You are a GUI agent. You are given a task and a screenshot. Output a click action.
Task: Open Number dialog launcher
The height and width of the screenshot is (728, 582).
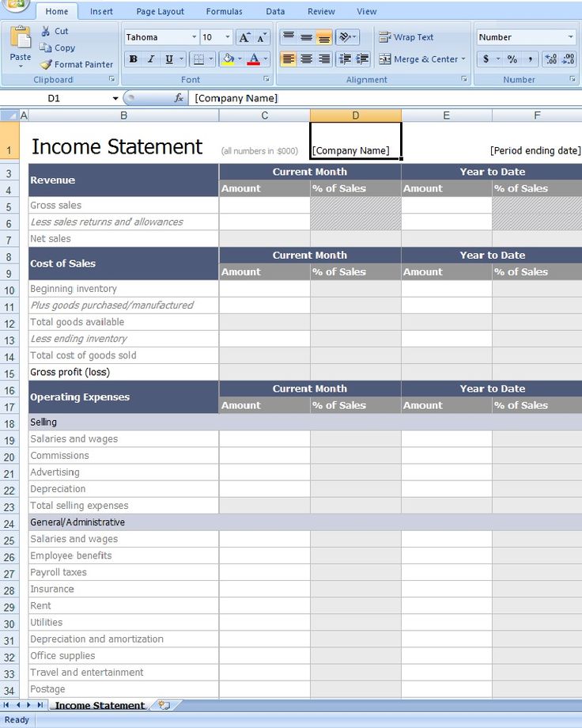tap(573, 79)
